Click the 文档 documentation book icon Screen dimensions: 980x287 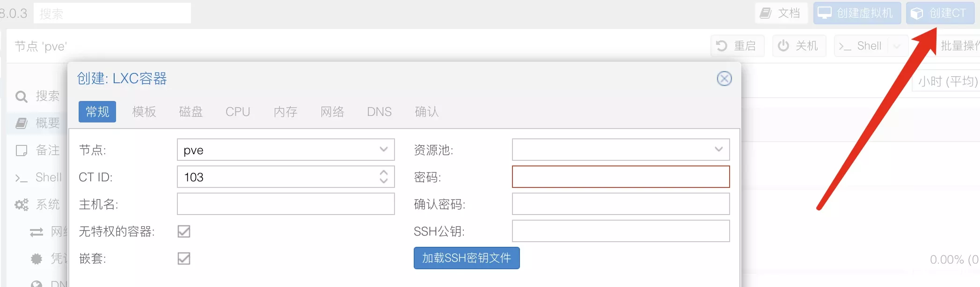[x=766, y=13]
